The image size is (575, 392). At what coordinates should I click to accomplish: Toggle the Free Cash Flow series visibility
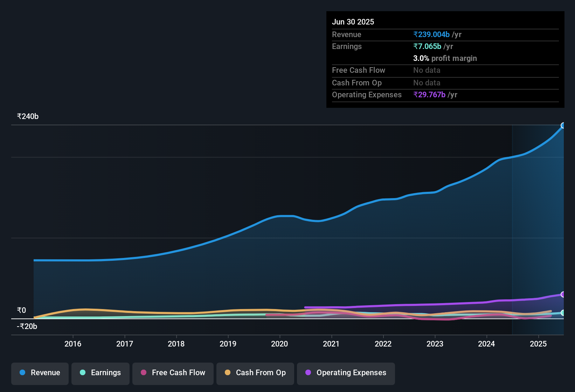(173, 373)
